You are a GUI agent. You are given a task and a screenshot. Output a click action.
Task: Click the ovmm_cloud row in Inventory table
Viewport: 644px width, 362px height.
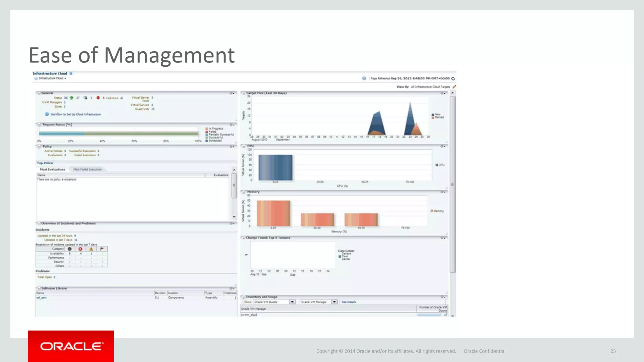(344, 315)
